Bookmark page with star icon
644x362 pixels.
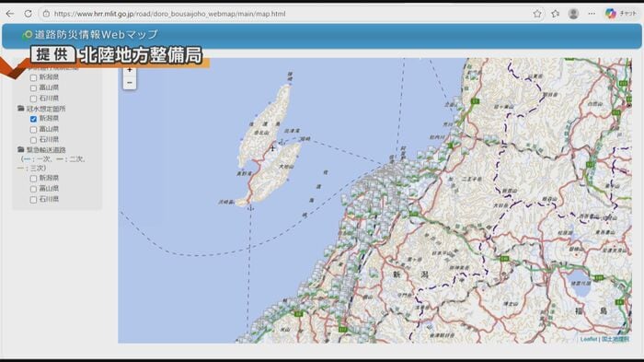click(537, 14)
